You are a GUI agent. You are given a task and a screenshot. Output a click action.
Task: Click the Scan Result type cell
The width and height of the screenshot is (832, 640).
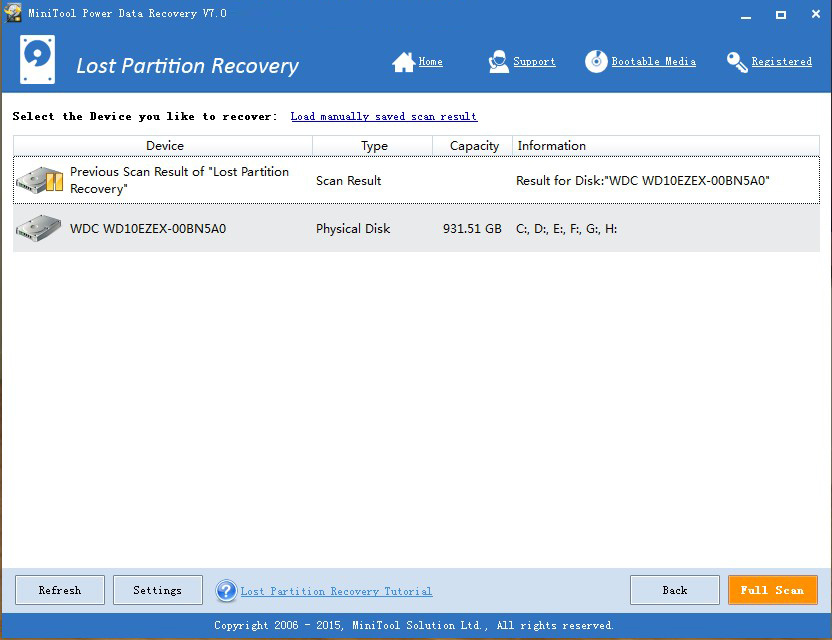pyautogui.click(x=349, y=180)
